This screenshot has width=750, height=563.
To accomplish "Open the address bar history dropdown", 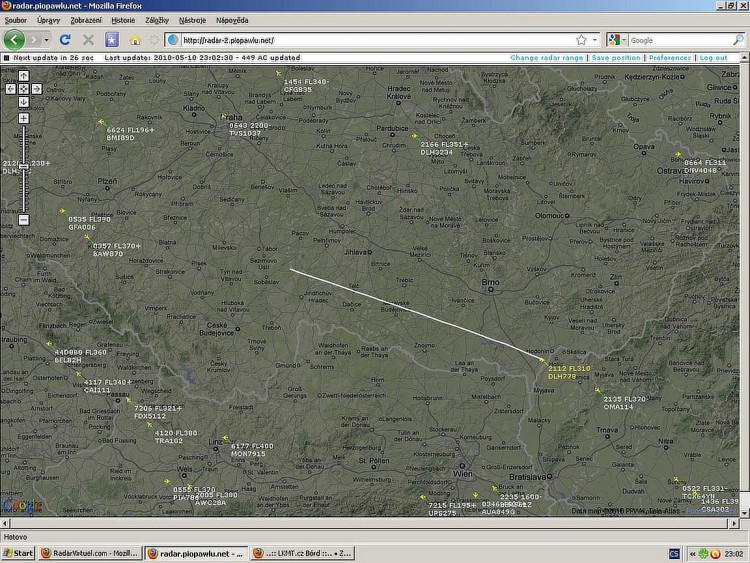I will [x=595, y=40].
